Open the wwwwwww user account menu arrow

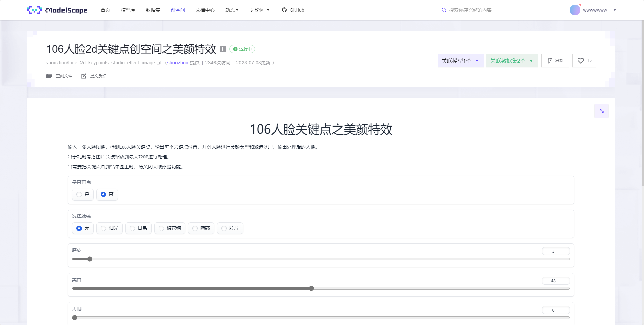pos(615,10)
